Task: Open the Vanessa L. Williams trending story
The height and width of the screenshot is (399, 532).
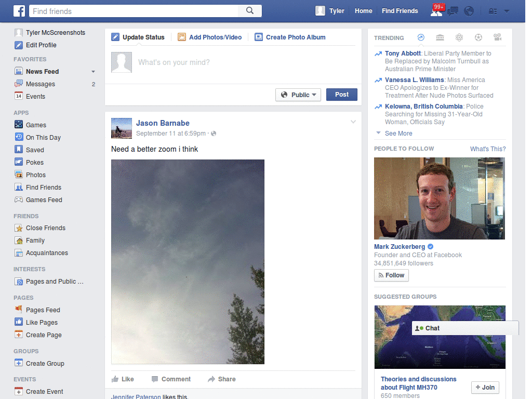Action: 414,79
